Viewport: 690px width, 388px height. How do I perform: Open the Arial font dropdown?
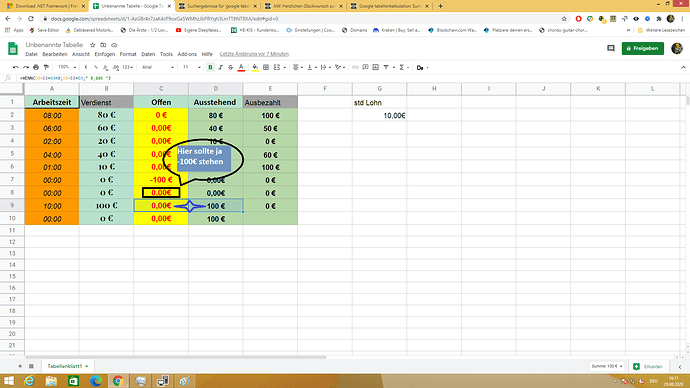pyautogui.click(x=158, y=67)
